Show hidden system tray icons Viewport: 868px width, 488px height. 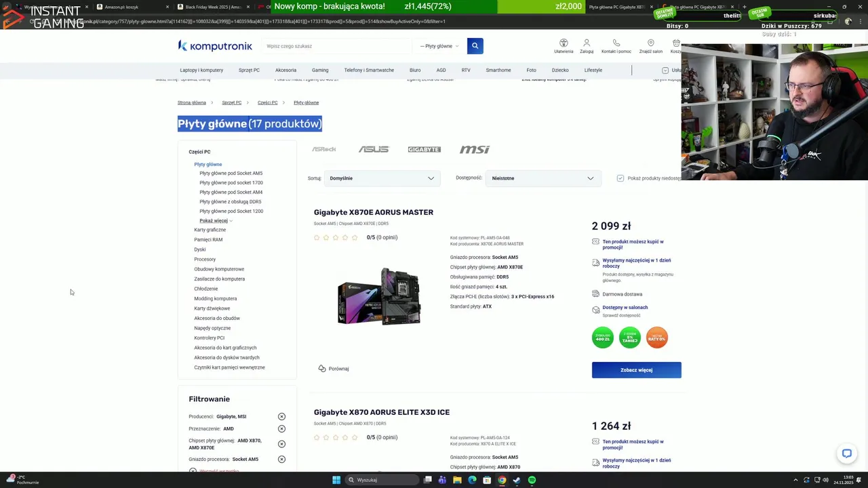pyautogui.click(x=795, y=480)
